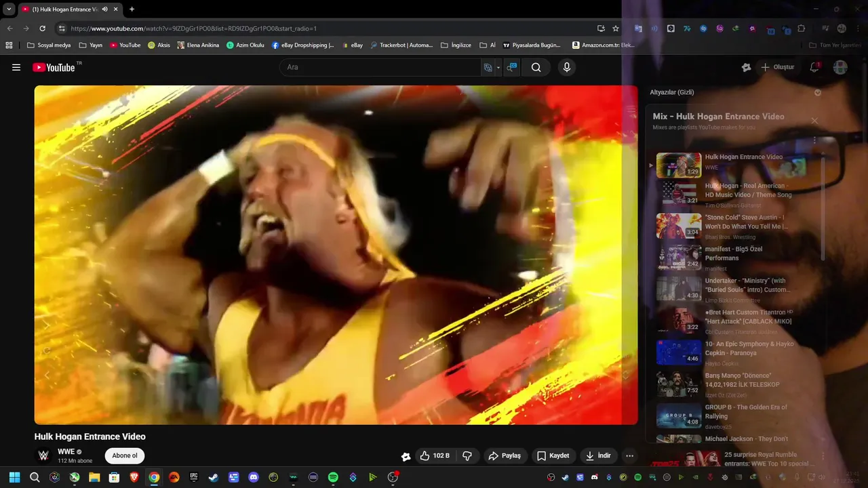Open the more actions menu under video

(x=629, y=456)
